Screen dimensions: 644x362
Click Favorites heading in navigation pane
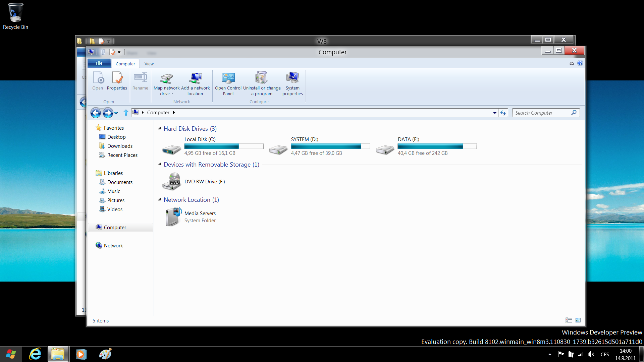114,128
